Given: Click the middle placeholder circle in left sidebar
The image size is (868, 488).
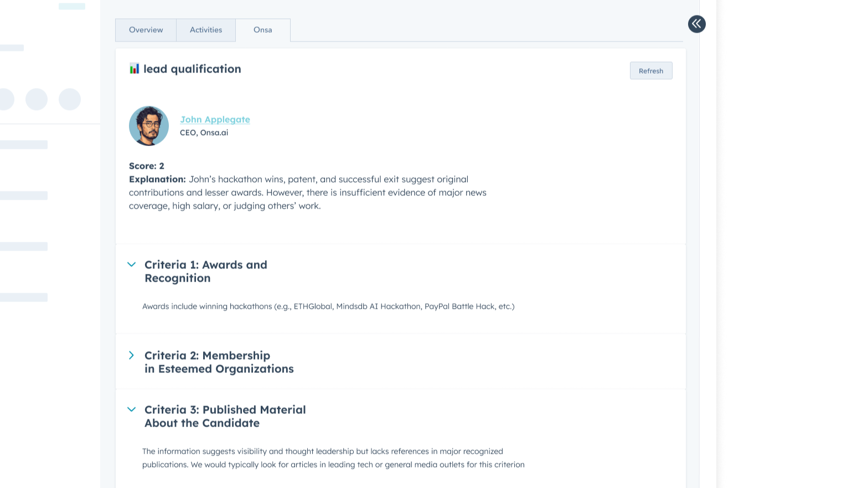Looking at the screenshot, I should [x=37, y=100].
